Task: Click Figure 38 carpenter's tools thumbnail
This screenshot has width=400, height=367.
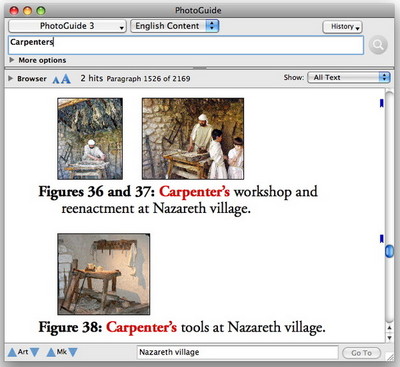Action: pos(104,274)
